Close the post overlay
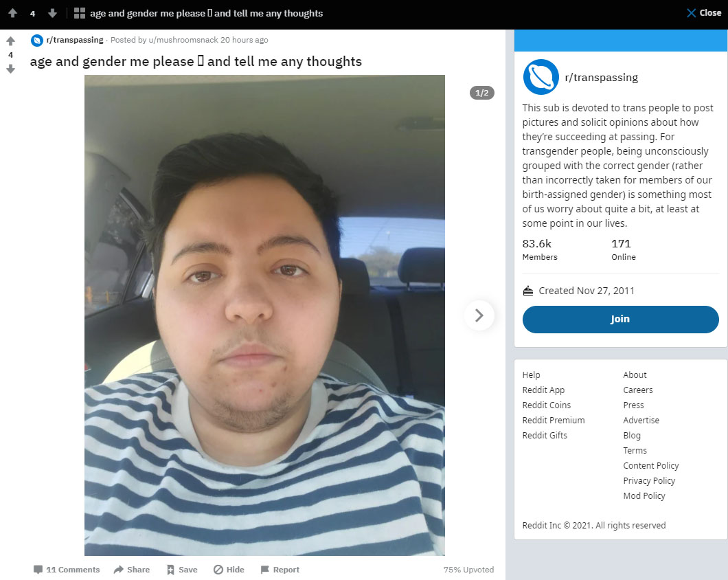728x580 pixels. click(x=704, y=13)
